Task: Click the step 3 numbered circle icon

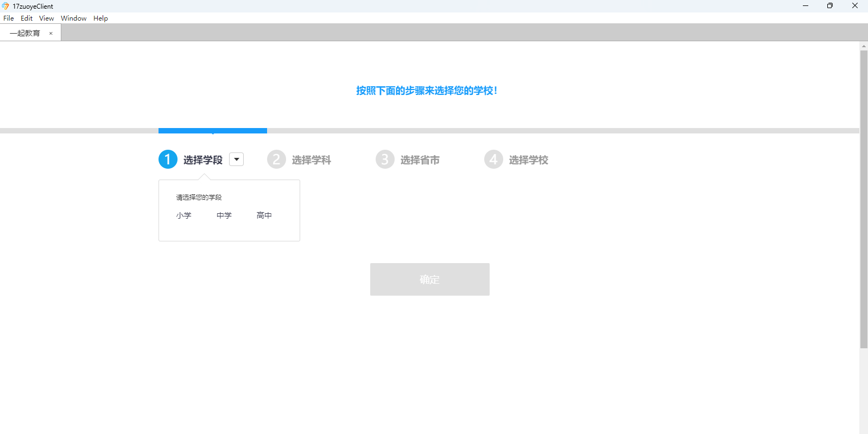Action: tap(385, 159)
